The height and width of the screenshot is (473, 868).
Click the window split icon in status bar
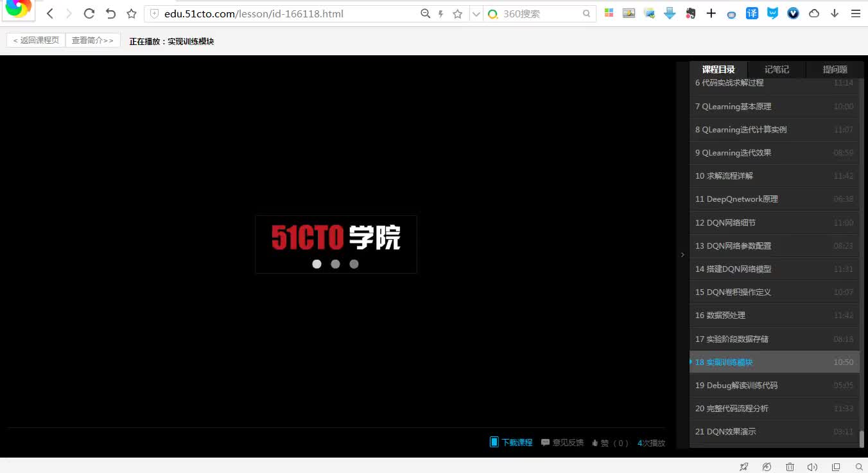(836, 467)
